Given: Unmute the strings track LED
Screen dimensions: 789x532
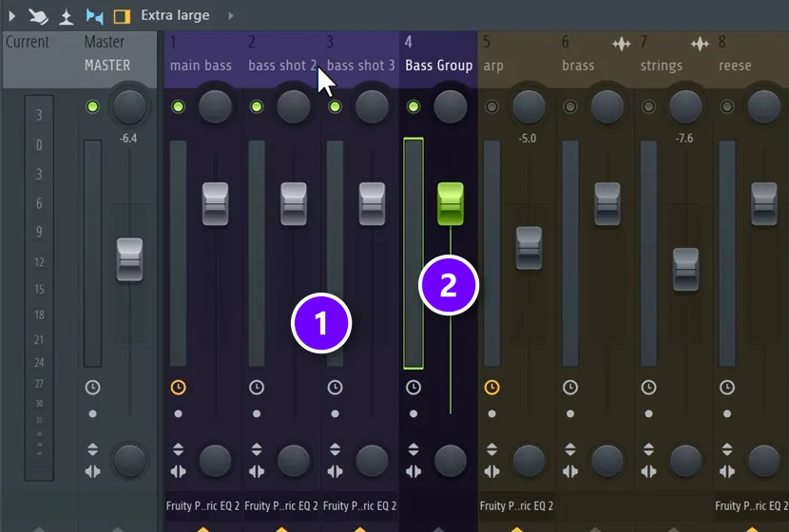Looking at the screenshot, I should point(648,106).
